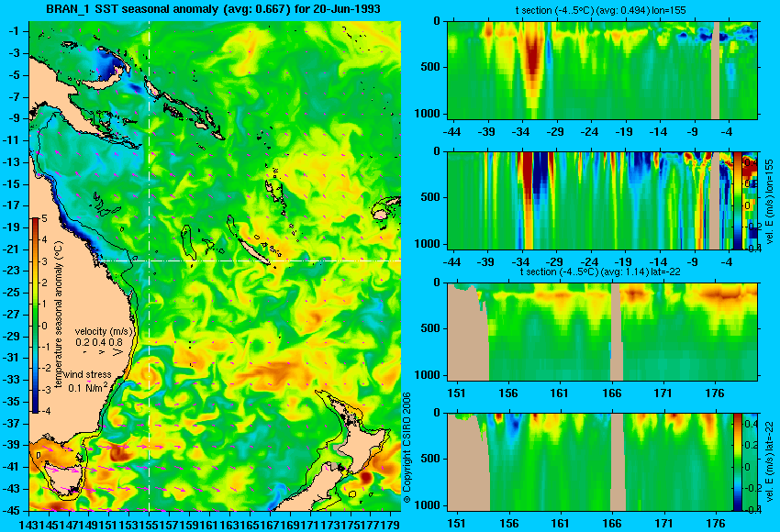This screenshot has width=780, height=532.
Task: Click the white dashed vertical line at longitude 155
Action: tap(150, 266)
